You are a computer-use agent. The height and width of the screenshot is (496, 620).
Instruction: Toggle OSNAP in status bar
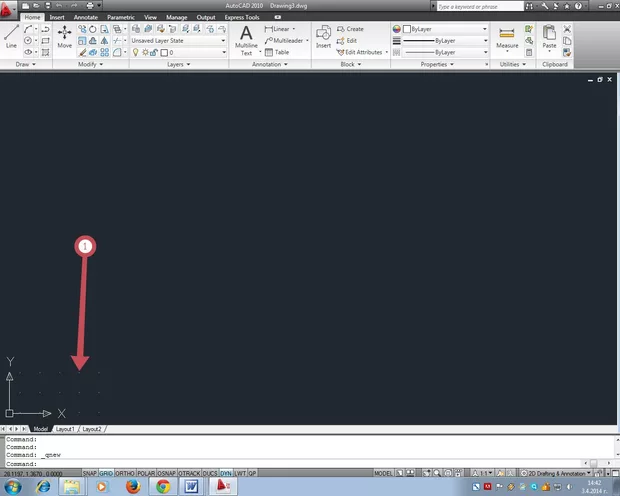(166, 473)
